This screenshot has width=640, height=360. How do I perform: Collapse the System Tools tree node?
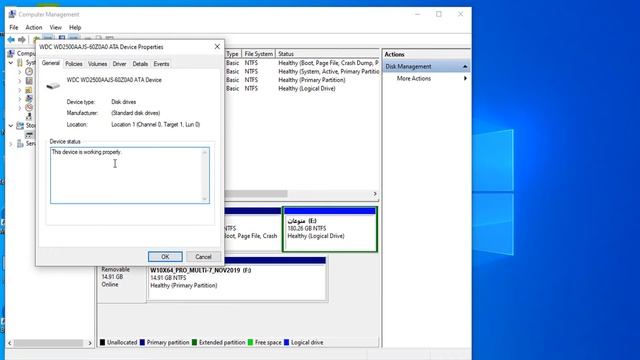click(11, 63)
